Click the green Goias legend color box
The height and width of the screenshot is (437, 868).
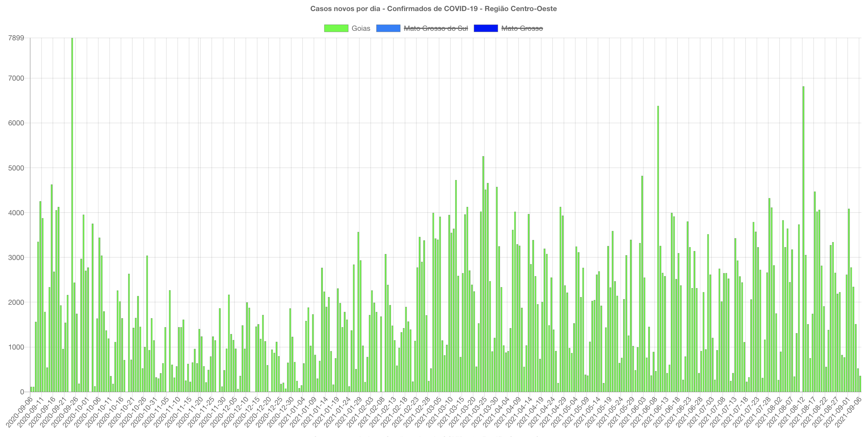[x=336, y=28]
